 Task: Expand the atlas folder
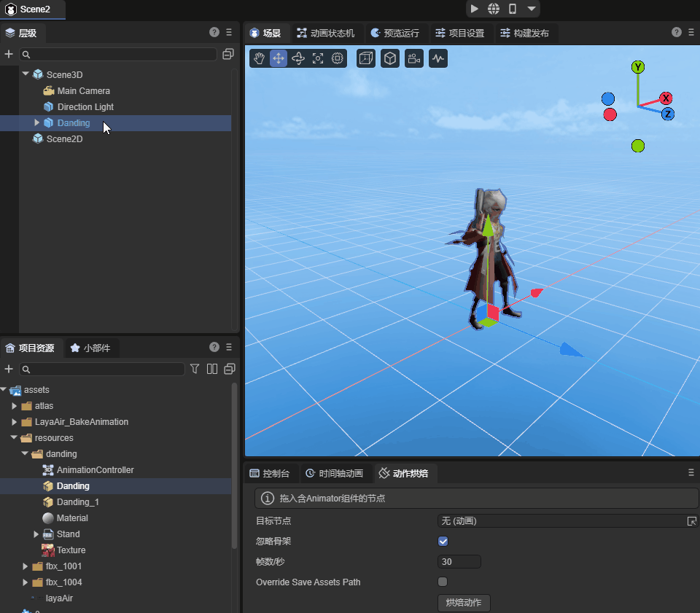pos(15,406)
